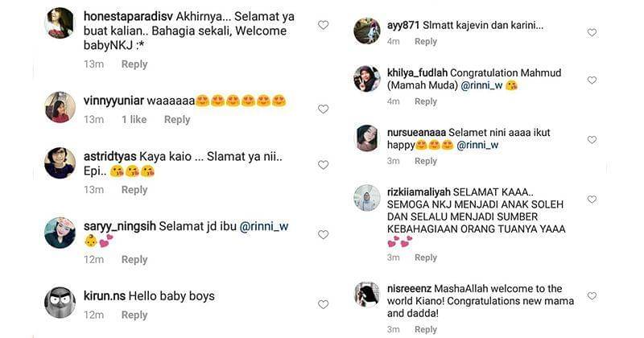View the '1 like' count on vinnyyuniar's comment
The width and height of the screenshot is (644, 338).
click(x=134, y=119)
